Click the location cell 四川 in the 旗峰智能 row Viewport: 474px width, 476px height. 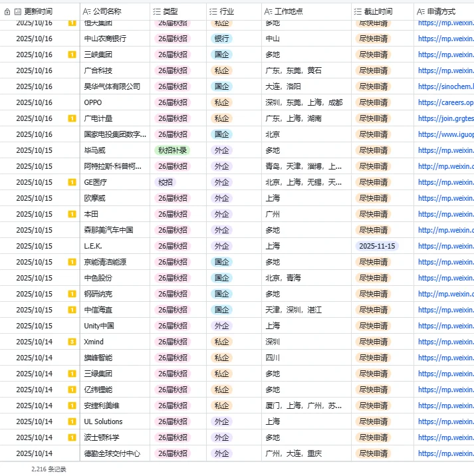coord(306,358)
